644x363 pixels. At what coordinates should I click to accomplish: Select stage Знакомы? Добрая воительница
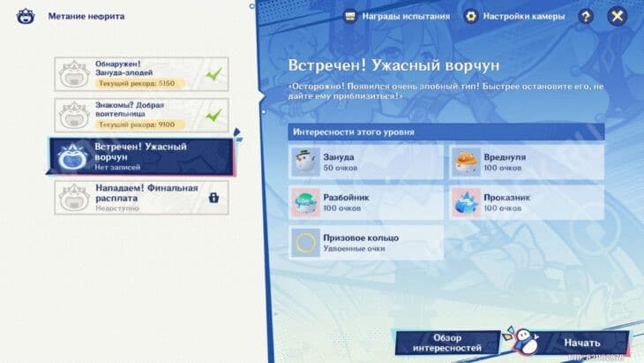pos(141,115)
